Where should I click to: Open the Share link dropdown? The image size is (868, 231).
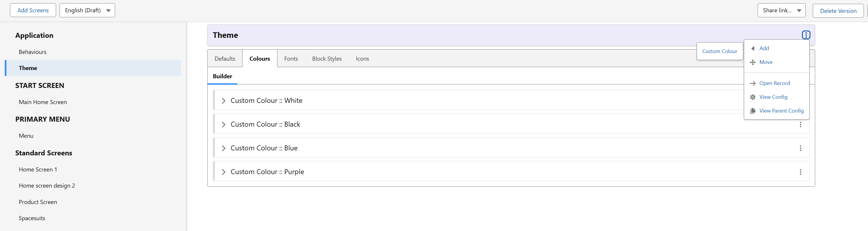[781, 11]
